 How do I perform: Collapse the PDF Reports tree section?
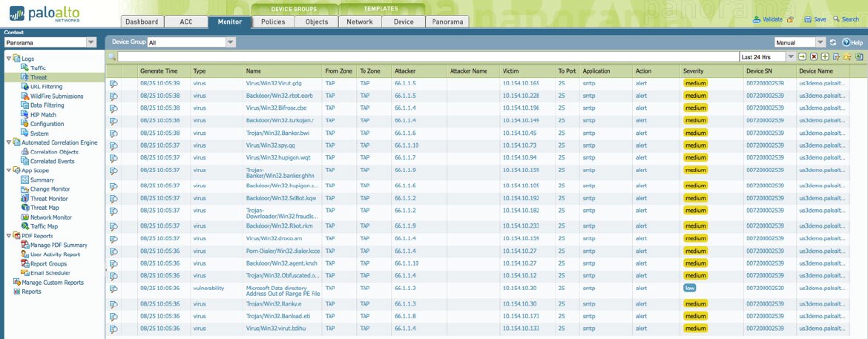click(x=8, y=236)
